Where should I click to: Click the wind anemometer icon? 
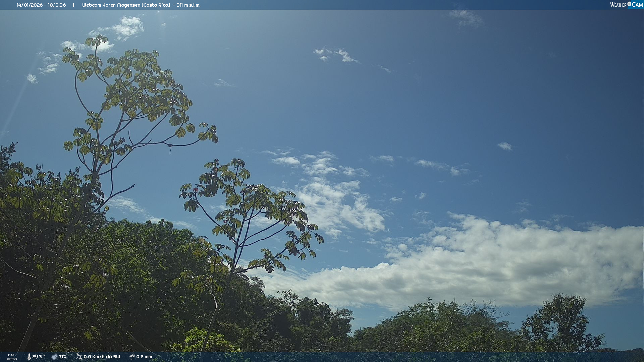[79, 357]
